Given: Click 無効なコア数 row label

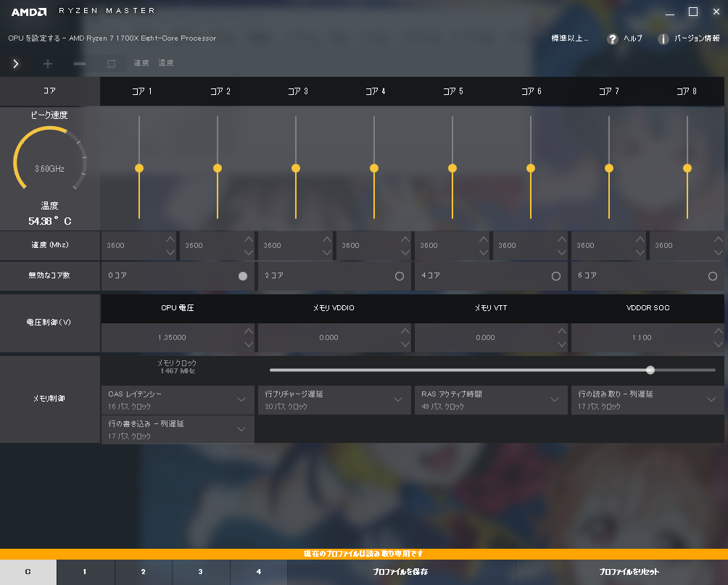Looking at the screenshot, I should tap(49, 275).
